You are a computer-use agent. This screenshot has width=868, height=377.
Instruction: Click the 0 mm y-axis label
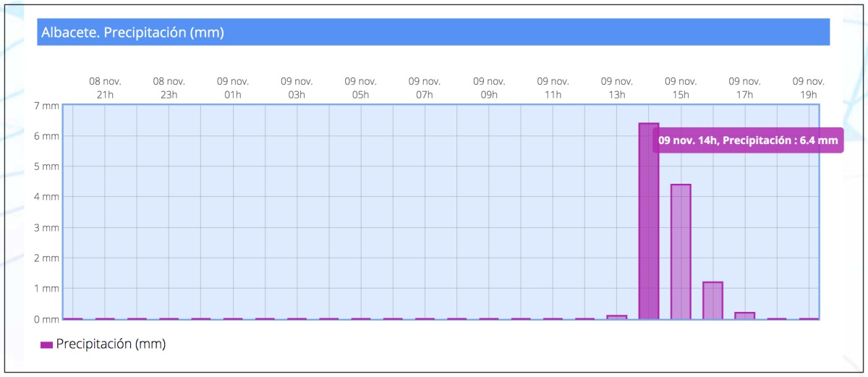point(45,319)
